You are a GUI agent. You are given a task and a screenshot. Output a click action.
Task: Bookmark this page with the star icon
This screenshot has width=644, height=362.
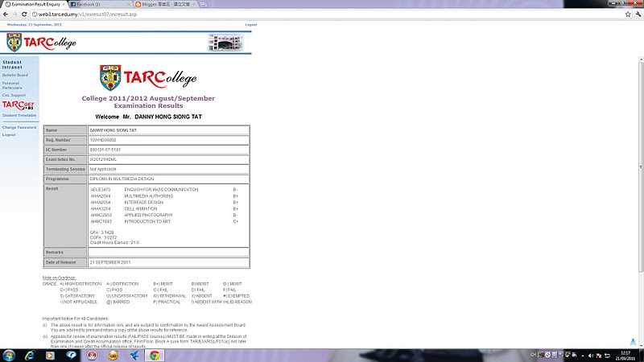[x=628, y=14]
